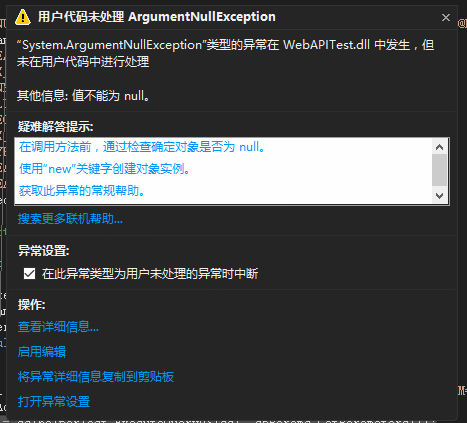Image resolution: width=467 pixels, height=423 pixels.
Task: Click the yellow warning triangle icon
Action: 23,17
